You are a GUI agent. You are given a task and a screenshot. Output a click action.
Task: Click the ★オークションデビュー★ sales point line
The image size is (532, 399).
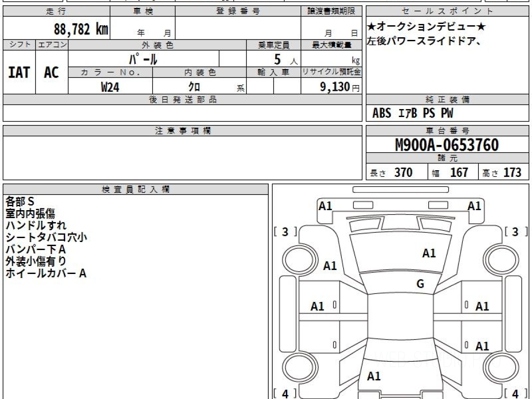[426, 27]
